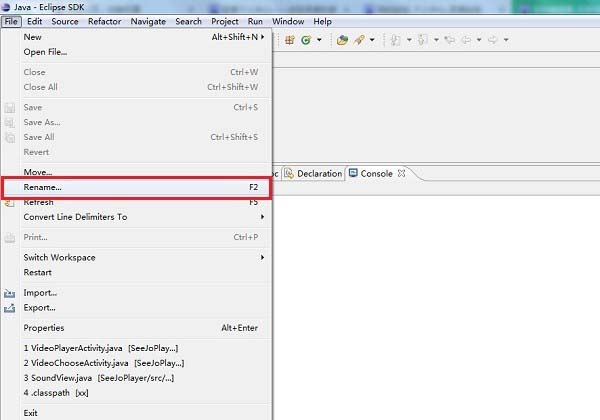Click the Previous Annotation toolbar icon

click(422, 40)
